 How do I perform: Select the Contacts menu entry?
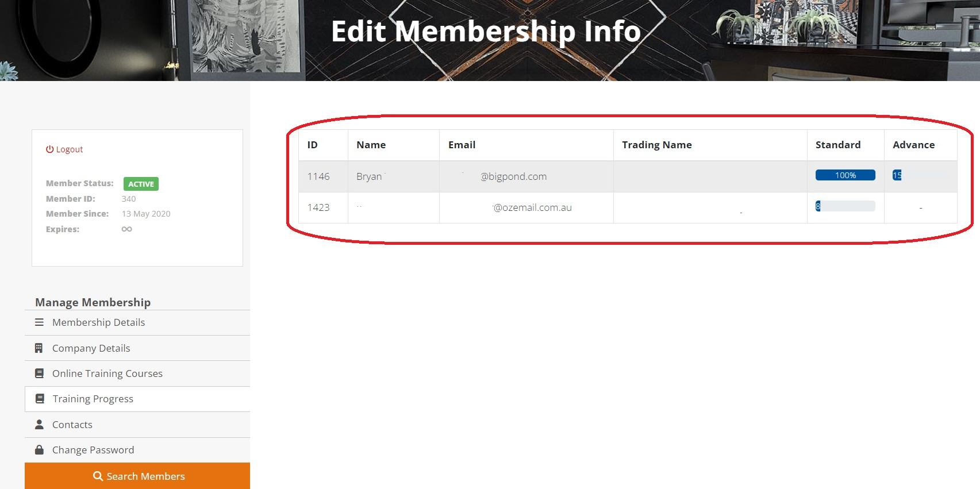coord(72,425)
